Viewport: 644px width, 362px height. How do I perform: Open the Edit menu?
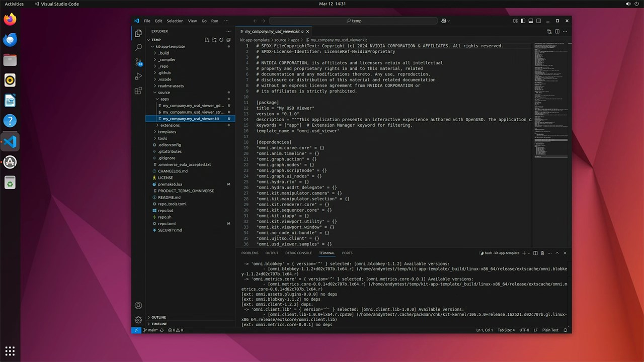(158, 21)
